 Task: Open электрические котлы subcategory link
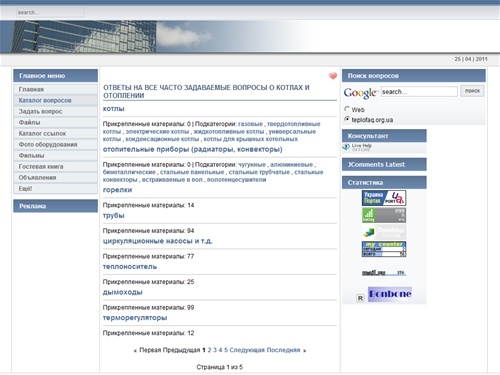pos(157,132)
